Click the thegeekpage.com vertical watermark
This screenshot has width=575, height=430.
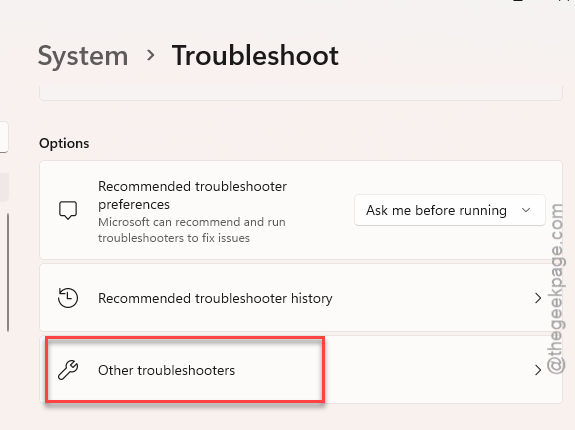[556, 288]
